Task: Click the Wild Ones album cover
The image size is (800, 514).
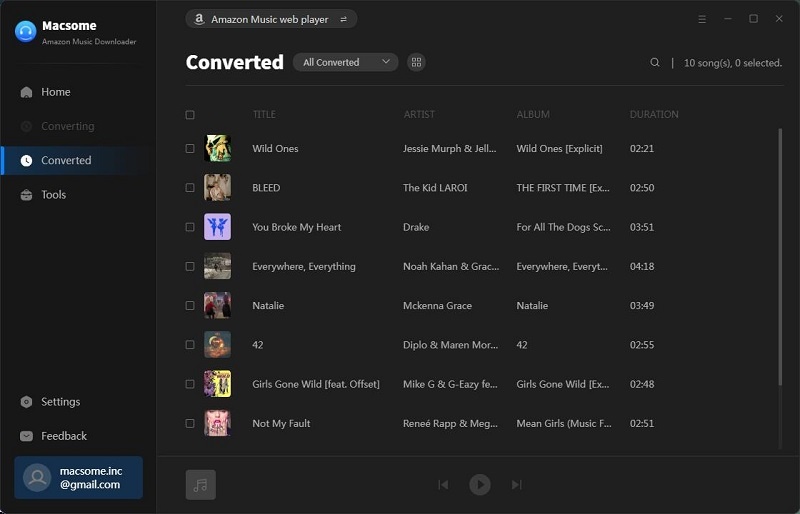Action: (x=217, y=149)
